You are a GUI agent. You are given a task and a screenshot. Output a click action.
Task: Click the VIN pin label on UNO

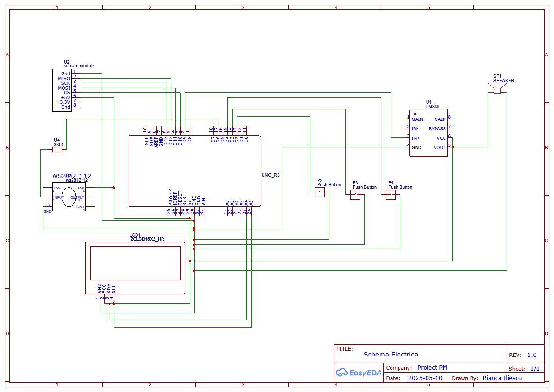coord(203,202)
